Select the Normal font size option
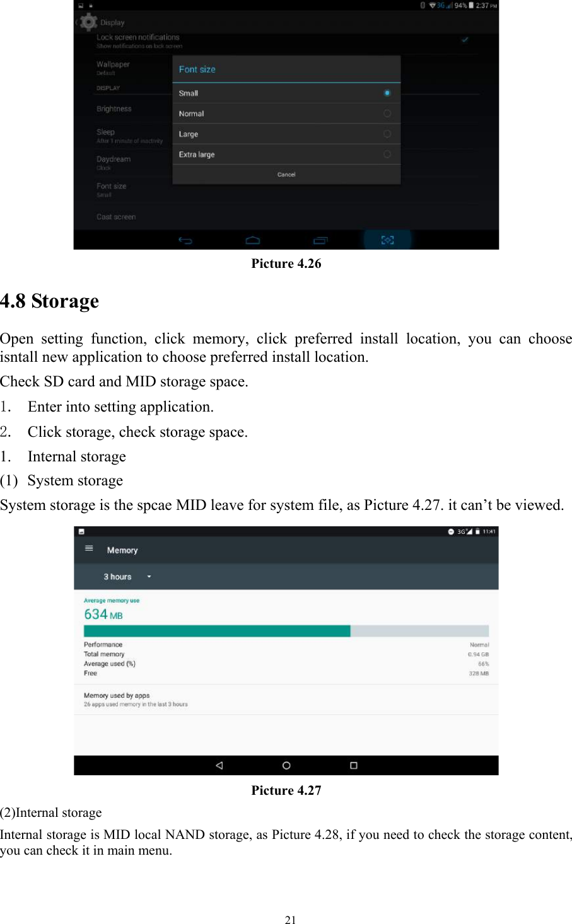Viewport: 572px width, 924px height. tap(387, 113)
